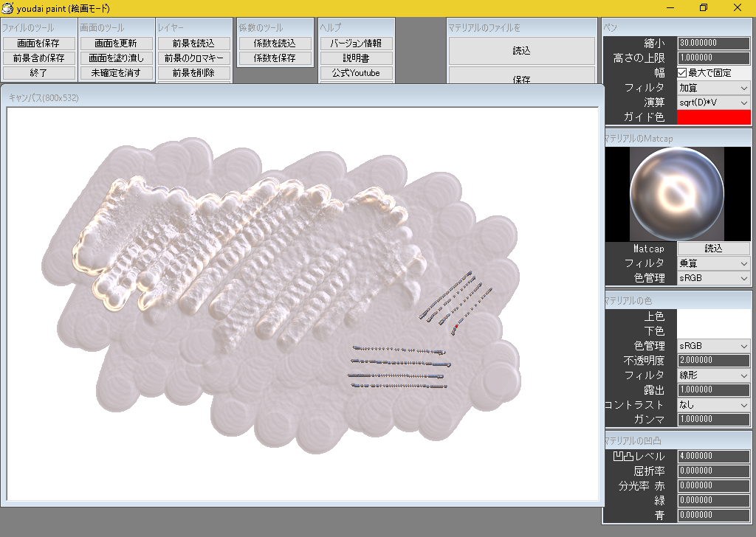Image resolution: width=756 pixels, height=537 pixels.
Task: Open the Matcap 読込 loader button
Action: [713, 249]
